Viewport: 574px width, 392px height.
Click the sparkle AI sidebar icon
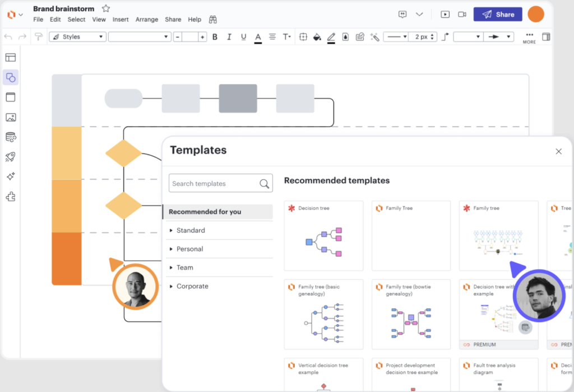click(11, 176)
